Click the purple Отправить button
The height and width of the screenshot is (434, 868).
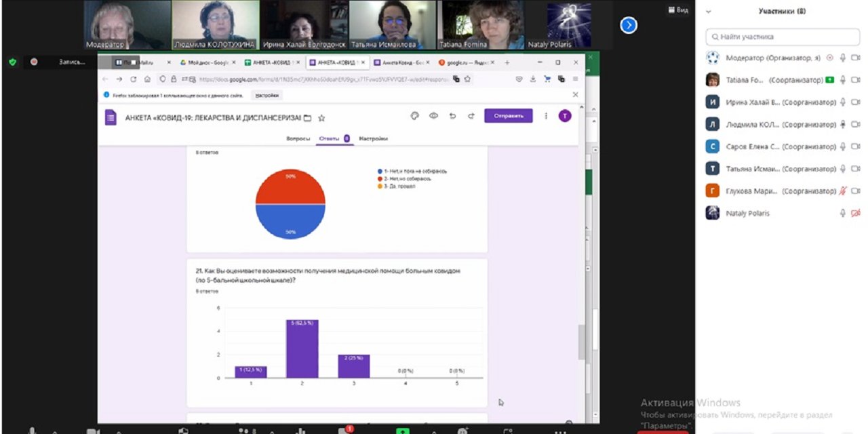tap(508, 116)
